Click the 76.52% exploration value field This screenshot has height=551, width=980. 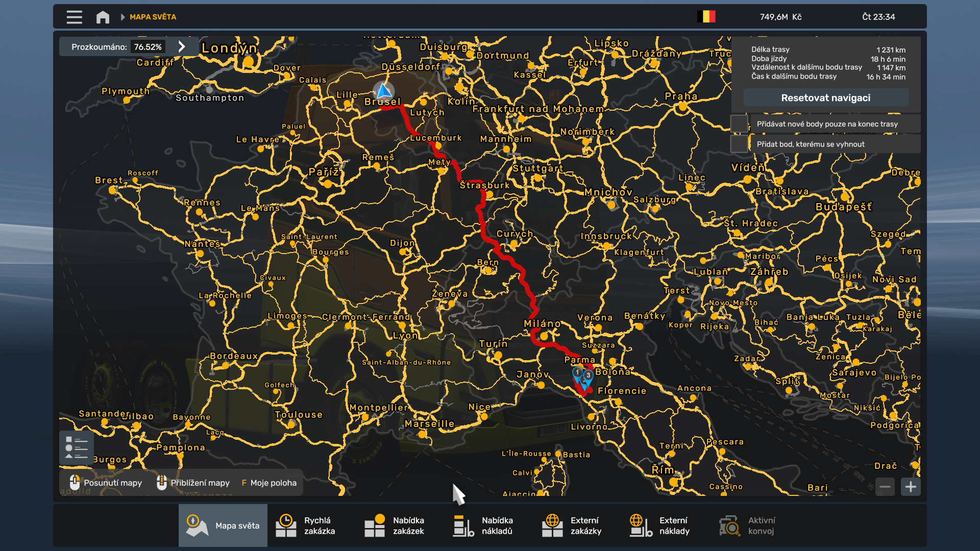click(149, 46)
